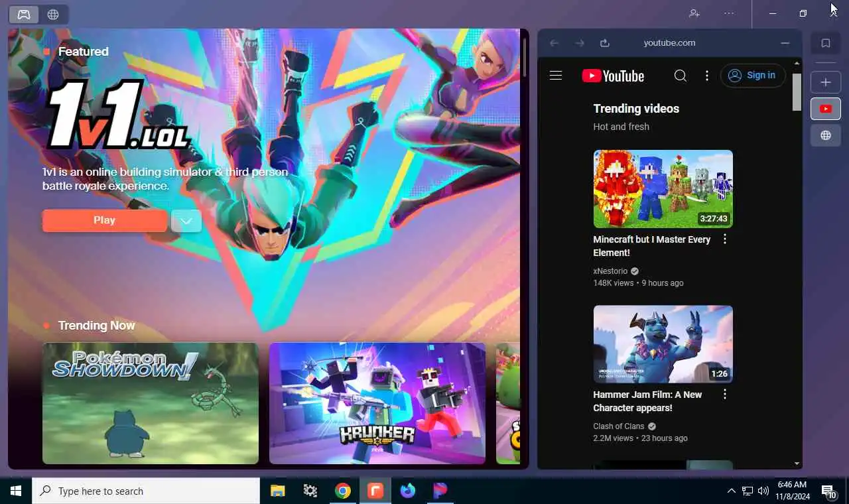Screen dimensions: 849x504
Task: Click the 'Featured' section label
Action: point(83,52)
